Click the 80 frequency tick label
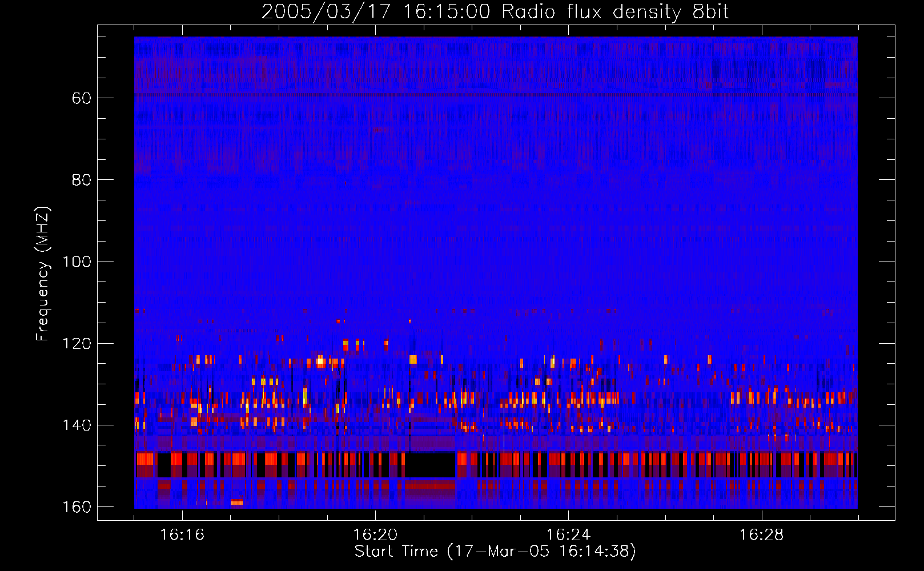This screenshot has height=571, width=924. click(82, 180)
